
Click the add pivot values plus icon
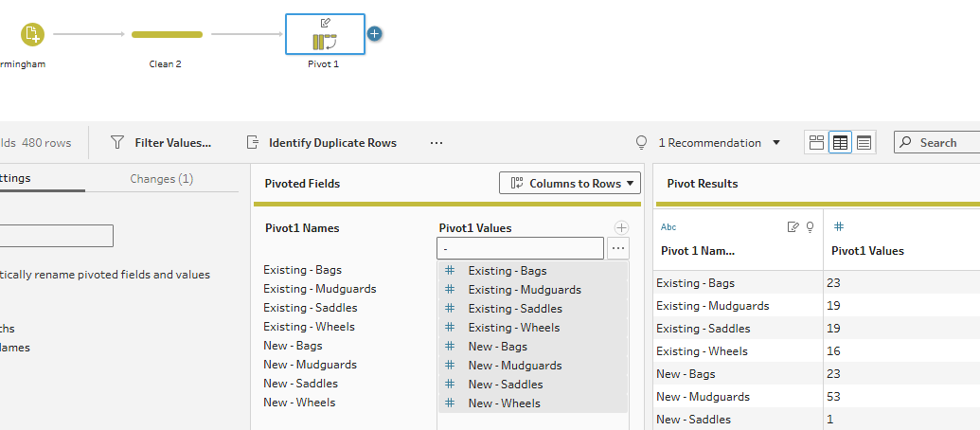[621, 227]
